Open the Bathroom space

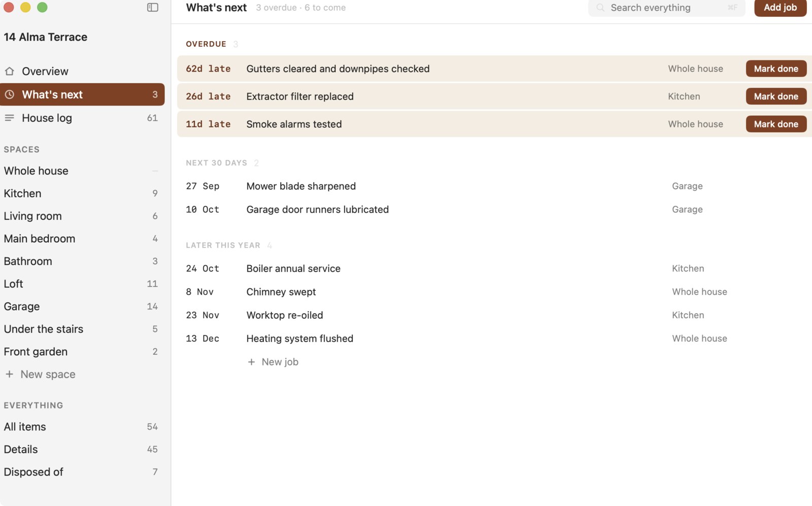point(82,261)
